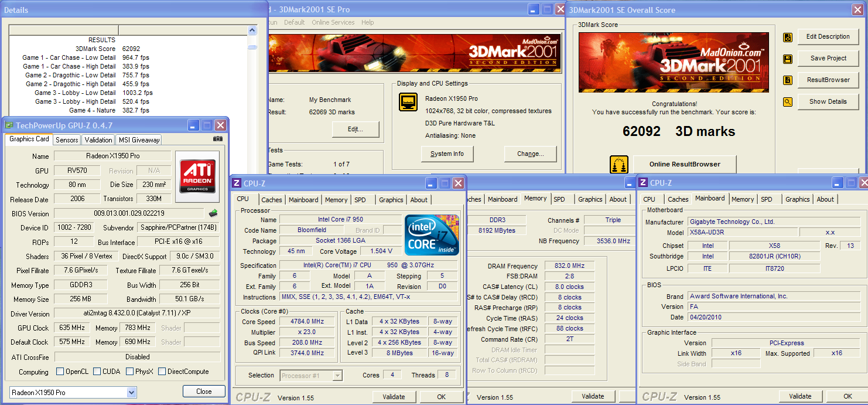This screenshot has height=405, width=868.
Task: Open the Default menu in 3DMark2001
Action: coord(294,22)
